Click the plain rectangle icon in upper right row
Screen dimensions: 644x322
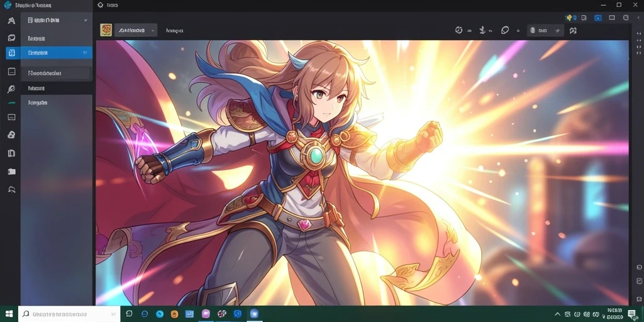point(612,18)
